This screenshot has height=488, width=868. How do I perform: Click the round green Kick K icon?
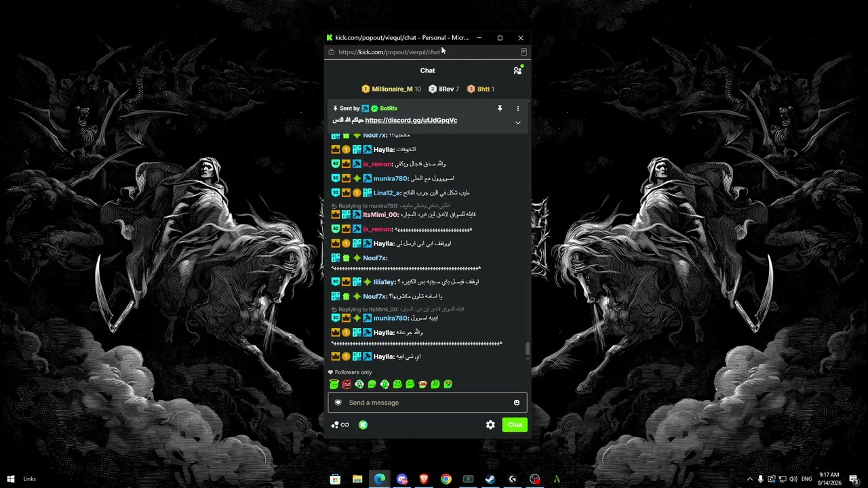pos(363,425)
